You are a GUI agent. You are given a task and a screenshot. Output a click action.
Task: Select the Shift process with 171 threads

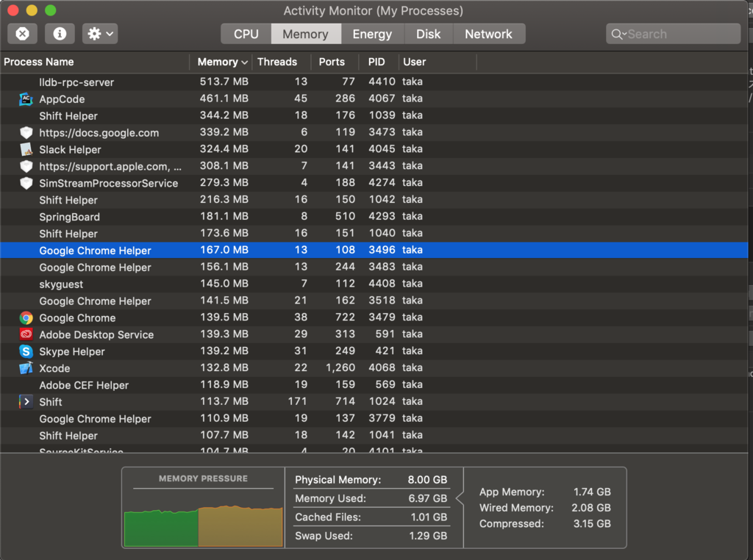click(x=374, y=401)
